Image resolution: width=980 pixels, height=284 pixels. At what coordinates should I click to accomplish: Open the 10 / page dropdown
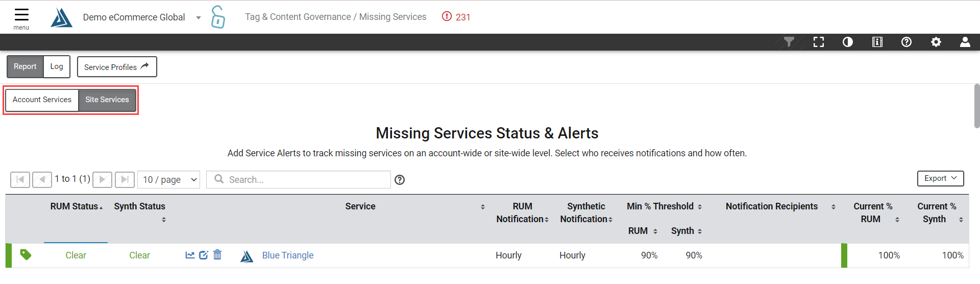(x=168, y=179)
